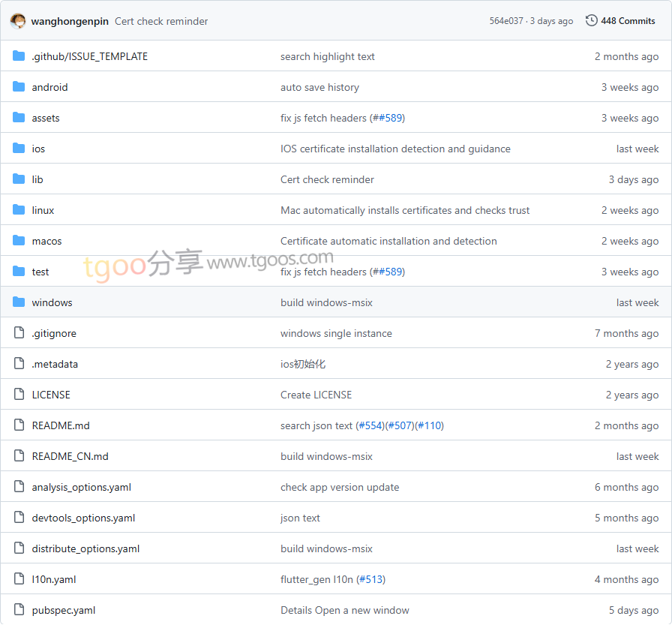
Task: Open the .github/ISSUE_TEMPLATE folder
Action: [89, 56]
